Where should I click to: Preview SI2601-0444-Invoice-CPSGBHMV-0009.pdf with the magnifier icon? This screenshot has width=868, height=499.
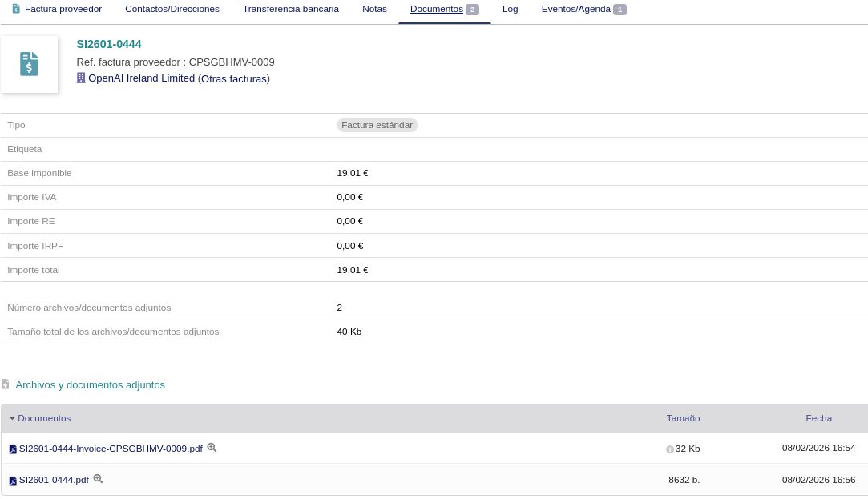tap(212, 448)
